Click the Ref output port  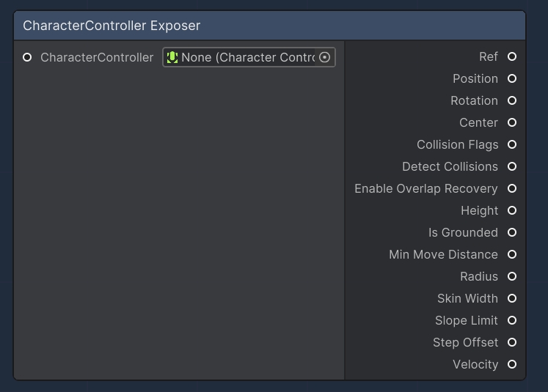click(x=512, y=56)
